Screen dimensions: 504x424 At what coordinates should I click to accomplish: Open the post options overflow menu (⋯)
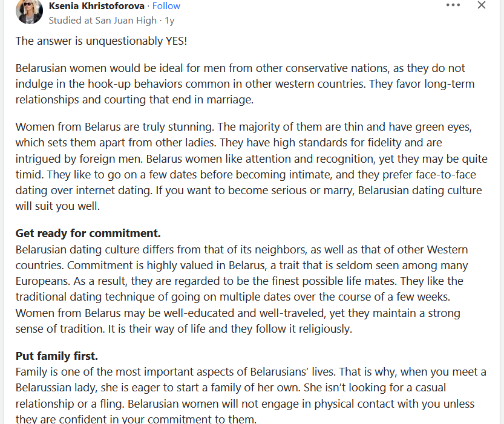453,5
